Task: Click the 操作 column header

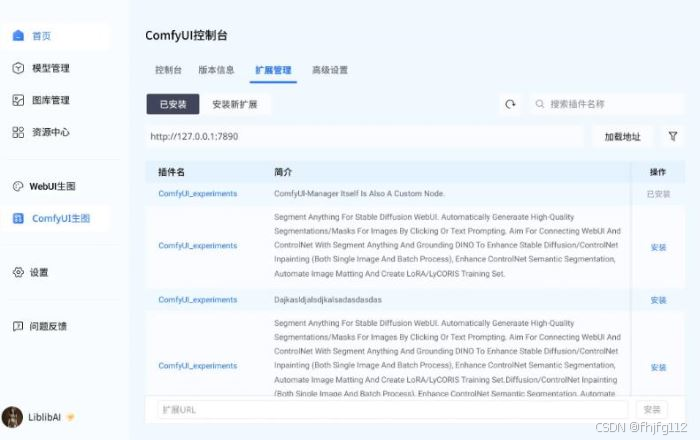Action: pyautogui.click(x=658, y=172)
